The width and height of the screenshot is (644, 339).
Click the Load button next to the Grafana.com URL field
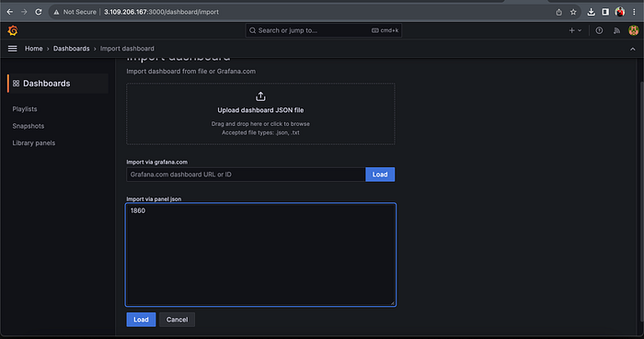pos(380,175)
